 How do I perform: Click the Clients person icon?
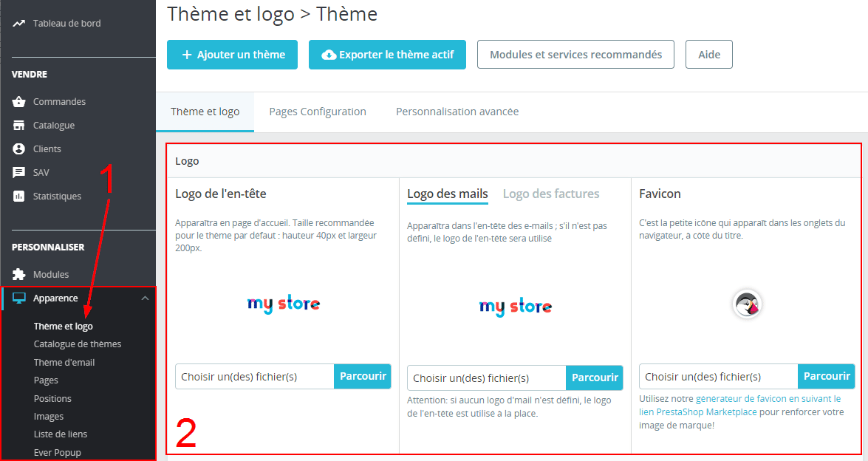[x=19, y=149]
